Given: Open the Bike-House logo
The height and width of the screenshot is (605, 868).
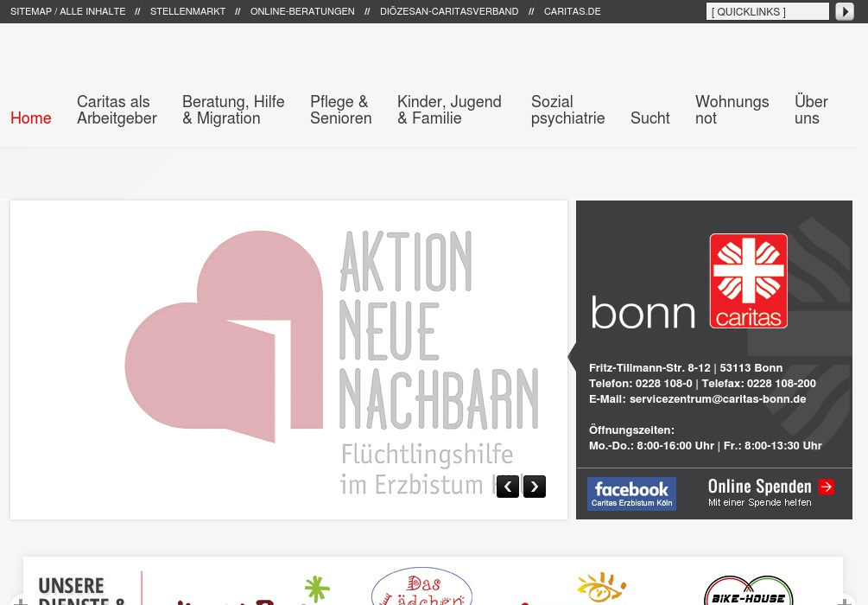Looking at the screenshot, I should click(x=748, y=591).
